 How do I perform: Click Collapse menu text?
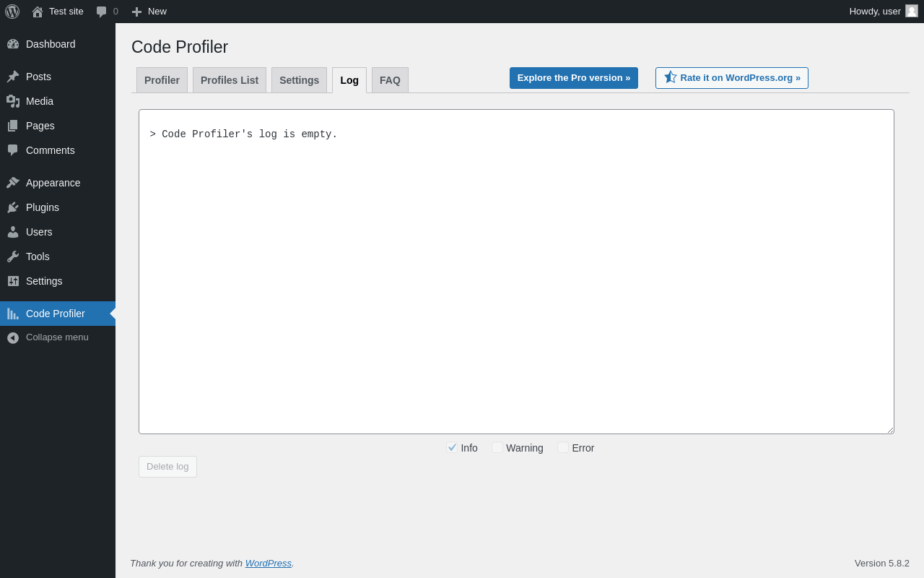(57, 337)
